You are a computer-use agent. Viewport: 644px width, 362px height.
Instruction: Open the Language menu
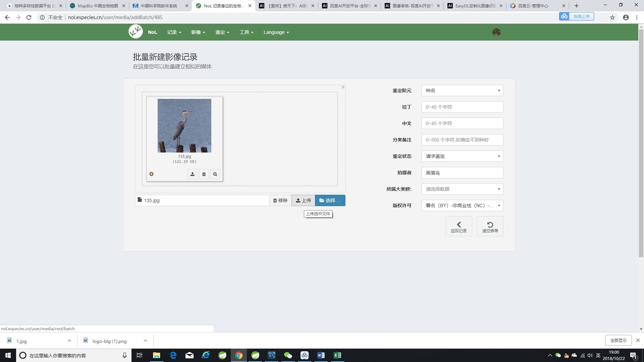pos(276,32)
